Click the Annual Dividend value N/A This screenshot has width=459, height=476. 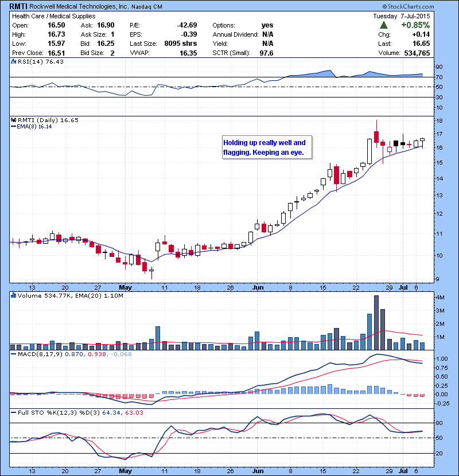267,34
